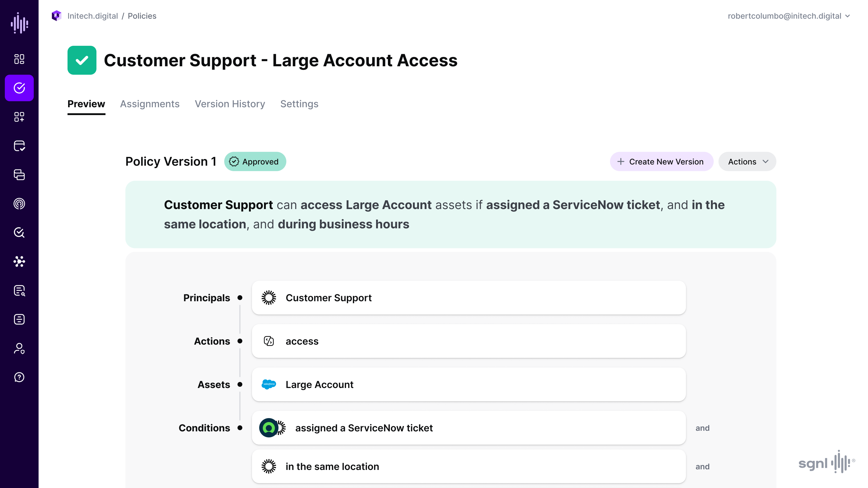868x488 pixels.
Task: Navigate to Policies breadcrumb link
Action: point(142,16)
